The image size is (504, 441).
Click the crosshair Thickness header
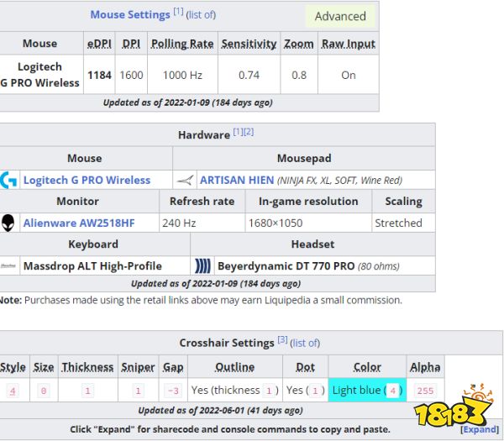(x=87, y=367)
